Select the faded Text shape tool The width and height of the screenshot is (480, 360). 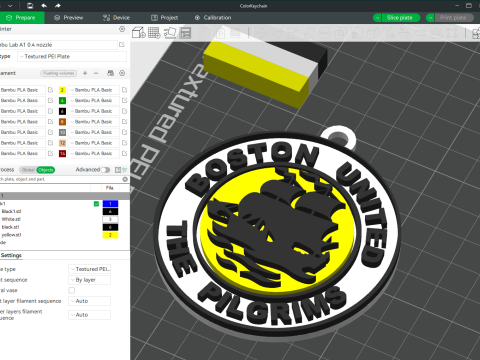click(x=389, y=33)
